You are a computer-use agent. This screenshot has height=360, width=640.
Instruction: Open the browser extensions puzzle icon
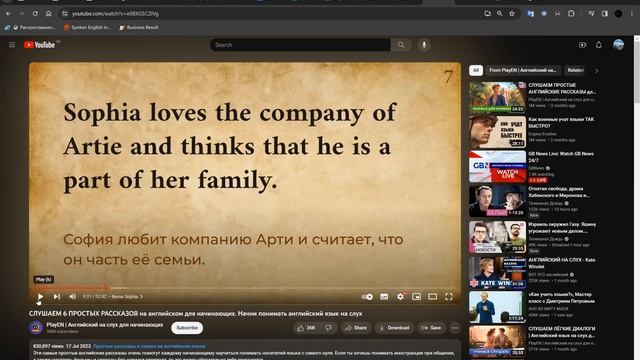(571, 13)
